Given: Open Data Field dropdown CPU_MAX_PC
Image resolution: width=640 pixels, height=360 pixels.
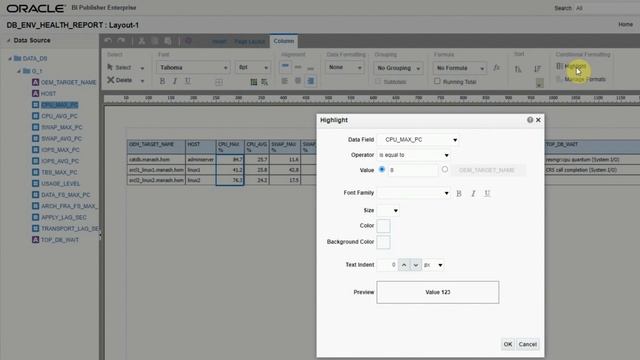Looking at the screenshot, I should click(418, 140).
